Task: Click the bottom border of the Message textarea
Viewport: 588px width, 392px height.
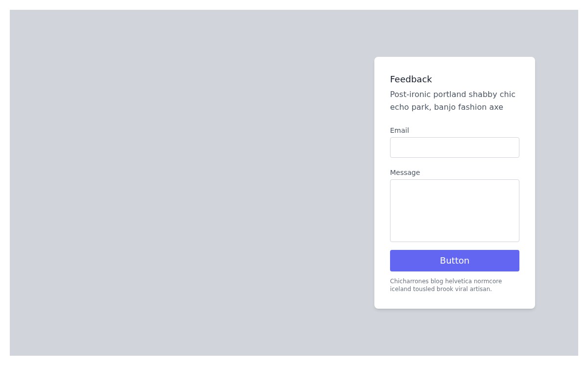Action: coord(455,240)
